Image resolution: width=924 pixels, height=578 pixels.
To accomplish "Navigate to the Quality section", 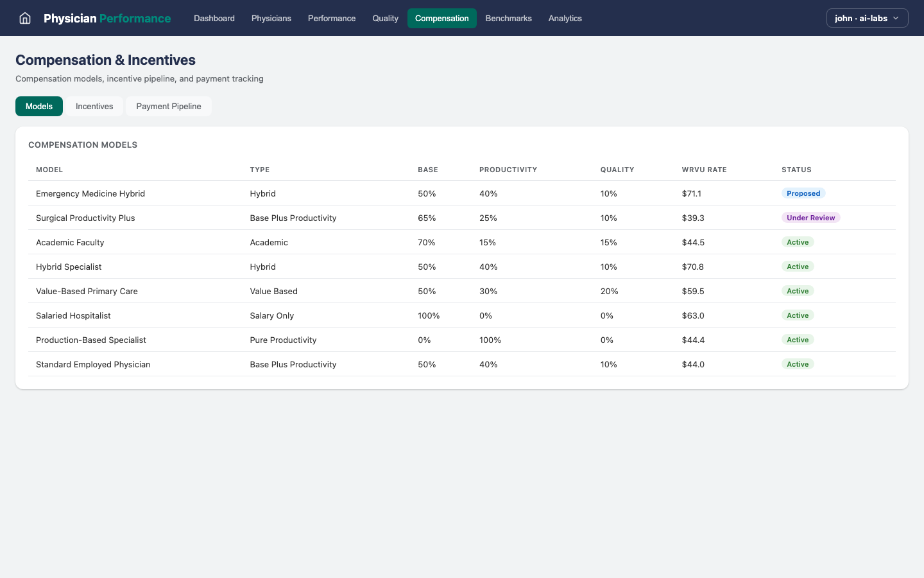I will 385,18.
